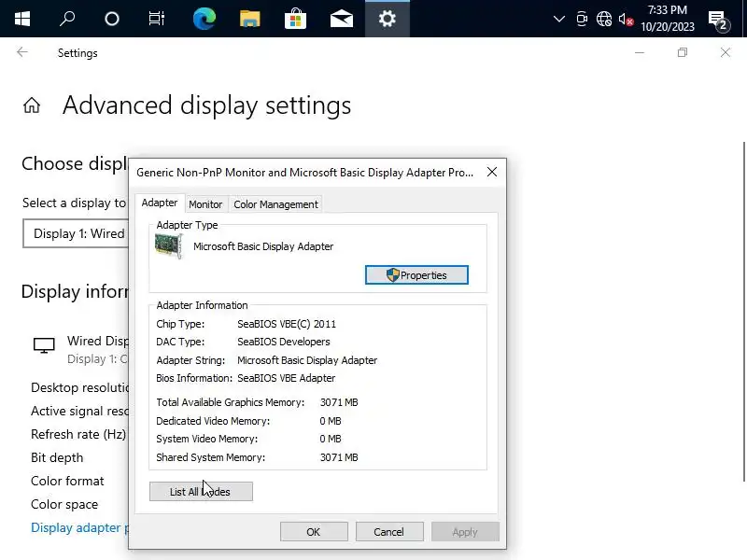Click the Meet Now tray icon
The width and height of the screenshot is (747, 560).
(582, 19)
